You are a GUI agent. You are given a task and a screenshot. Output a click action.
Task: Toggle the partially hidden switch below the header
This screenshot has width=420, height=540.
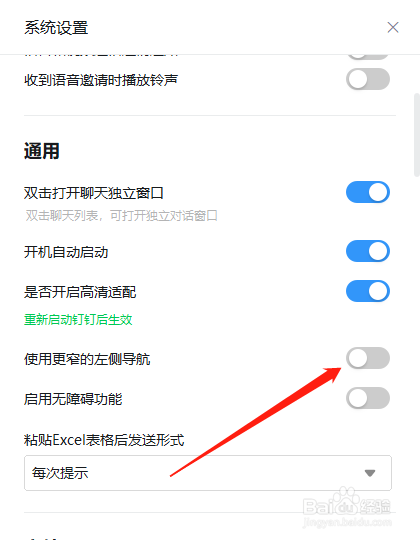(x=368, y=57)
